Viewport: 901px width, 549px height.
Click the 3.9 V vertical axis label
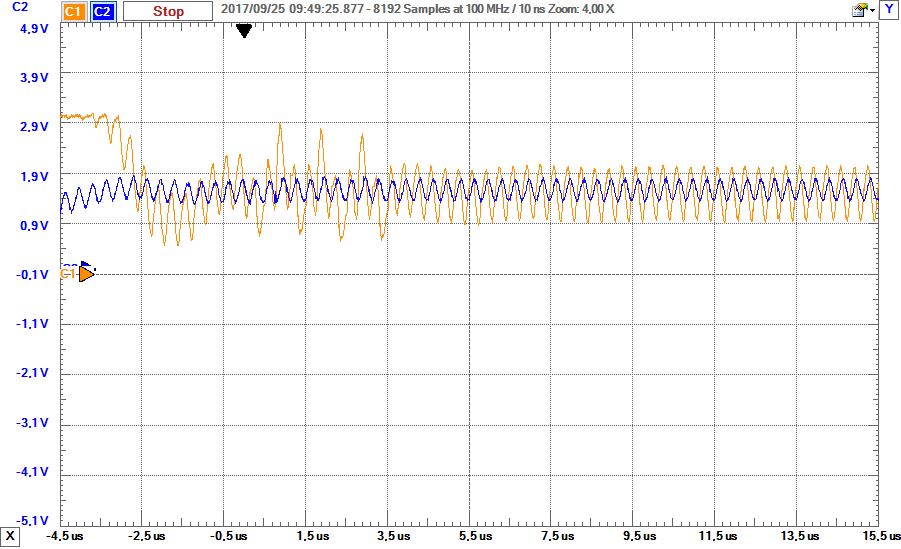(x=34, y=78)
